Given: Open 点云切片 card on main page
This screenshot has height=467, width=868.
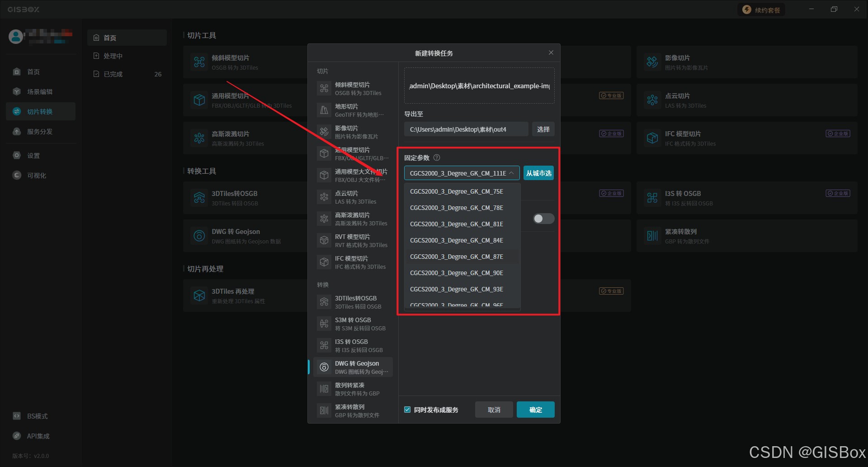Looking at the screenshot, I should (x=747, y=100).
